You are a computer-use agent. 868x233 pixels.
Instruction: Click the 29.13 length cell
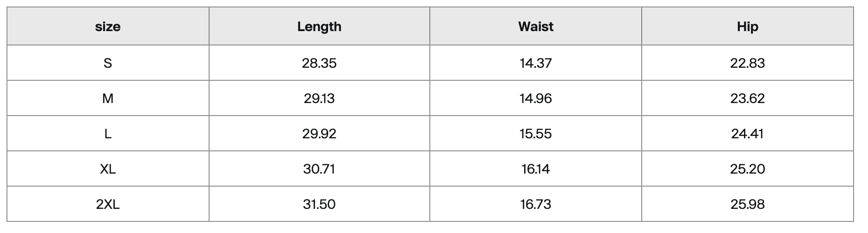pos(319,98)
